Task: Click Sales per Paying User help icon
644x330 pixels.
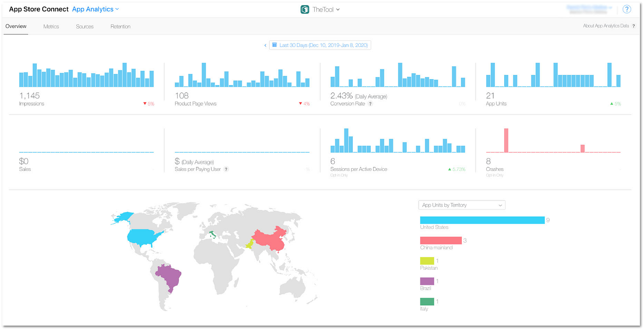Action: pos(226,170)
